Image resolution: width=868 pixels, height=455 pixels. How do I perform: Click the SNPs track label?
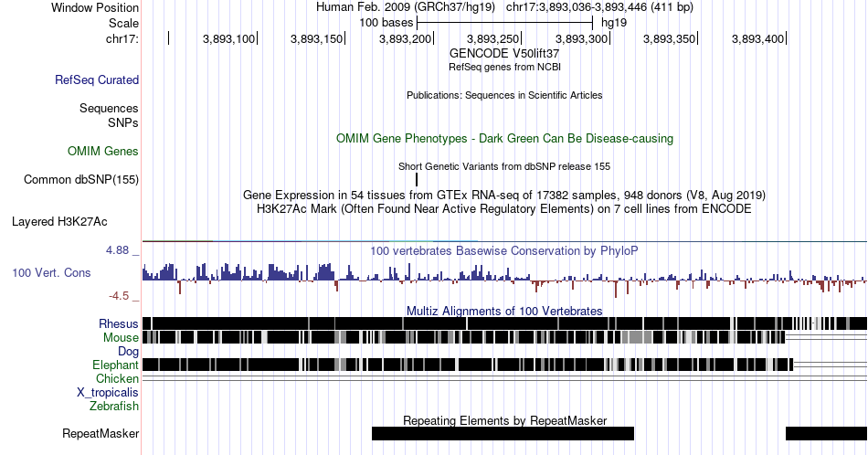click(123, 122)
